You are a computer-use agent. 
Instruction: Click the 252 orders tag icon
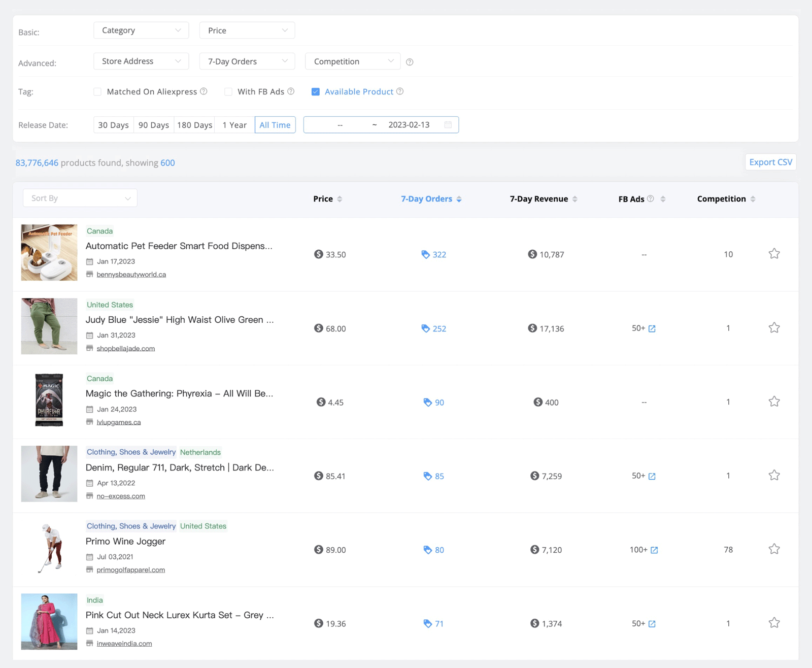pyautogui.click(x=425, y=328)
